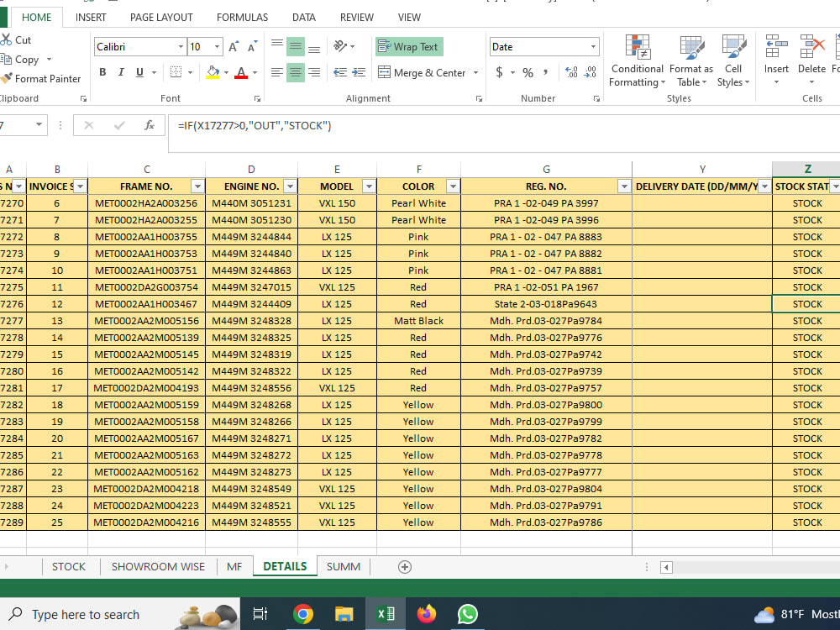Open Format as Table gallery
Image resolution: width=840 pixels, height=630 pixels.
pyautogui.click(x=691, y=60)
